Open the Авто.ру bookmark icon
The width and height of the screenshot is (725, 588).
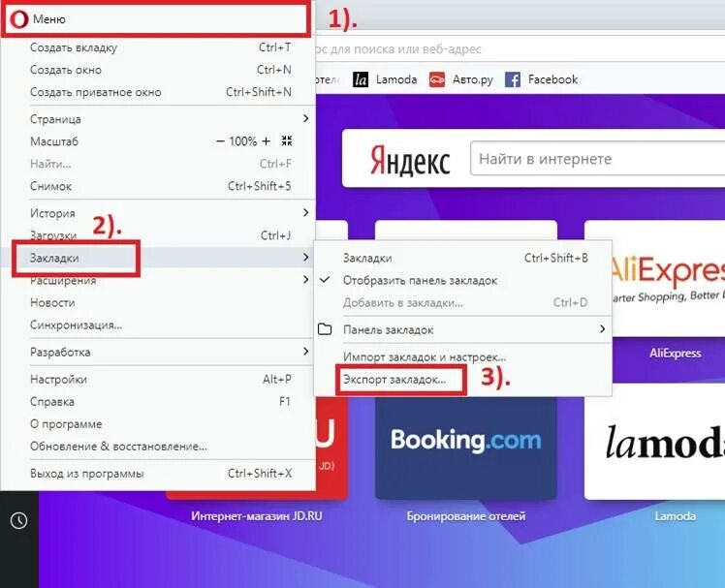[x=437, y=79]
